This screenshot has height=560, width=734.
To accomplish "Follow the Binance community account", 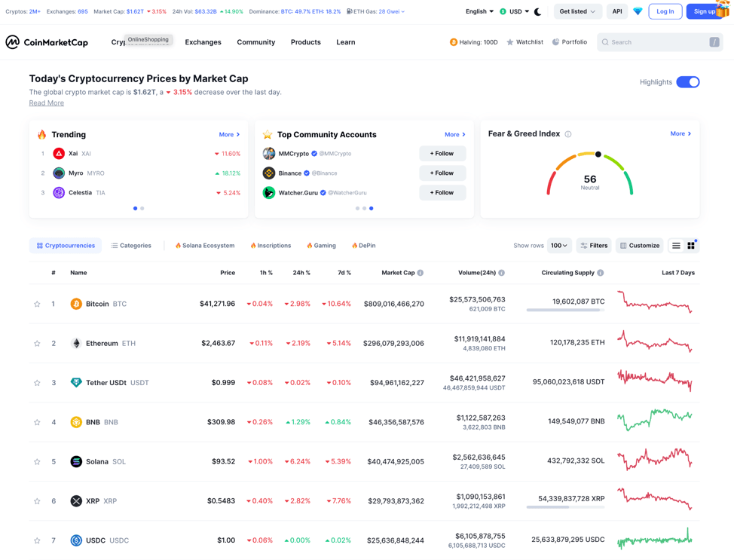I will click(442, 173).
